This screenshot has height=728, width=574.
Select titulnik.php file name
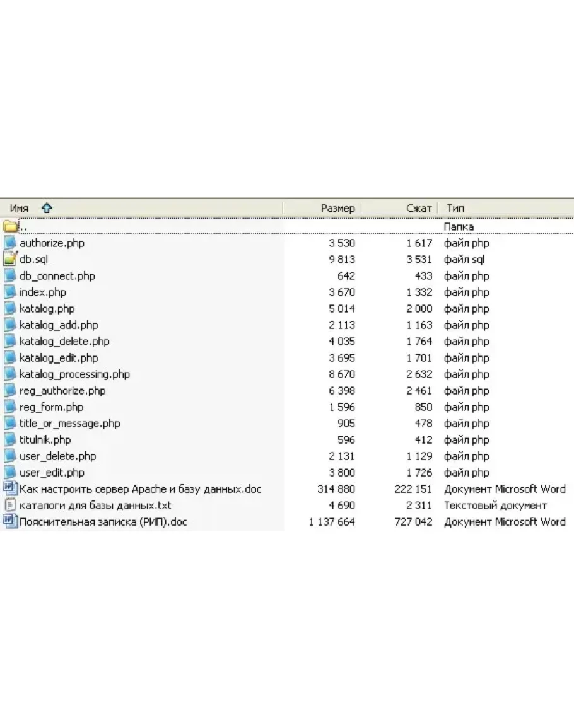point(45,439)
